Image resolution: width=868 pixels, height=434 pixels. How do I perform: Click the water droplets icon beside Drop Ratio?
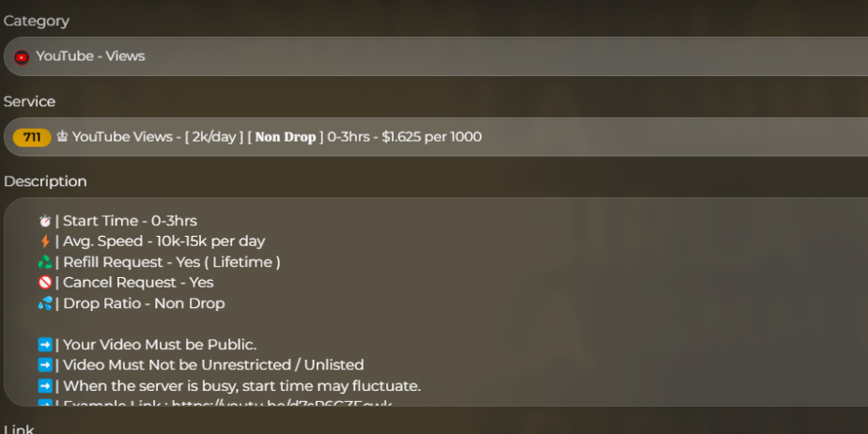pos(44,303)
